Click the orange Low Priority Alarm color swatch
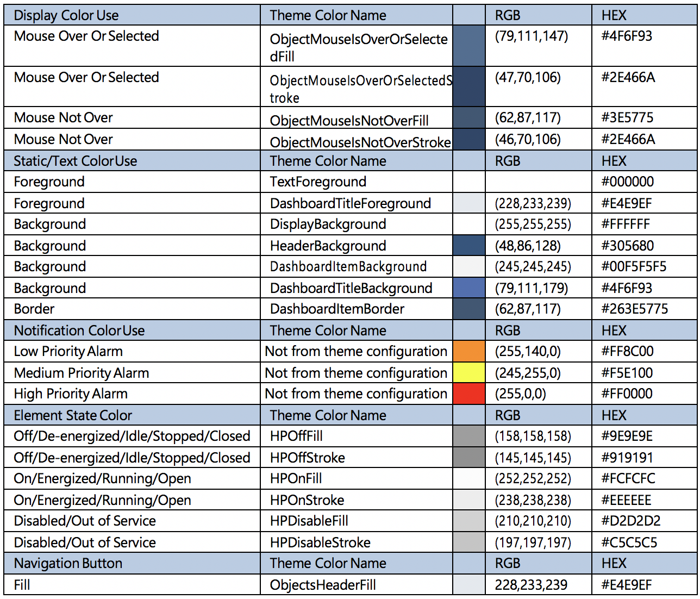Viewport: 700px width, 599px height. point(468,351)
